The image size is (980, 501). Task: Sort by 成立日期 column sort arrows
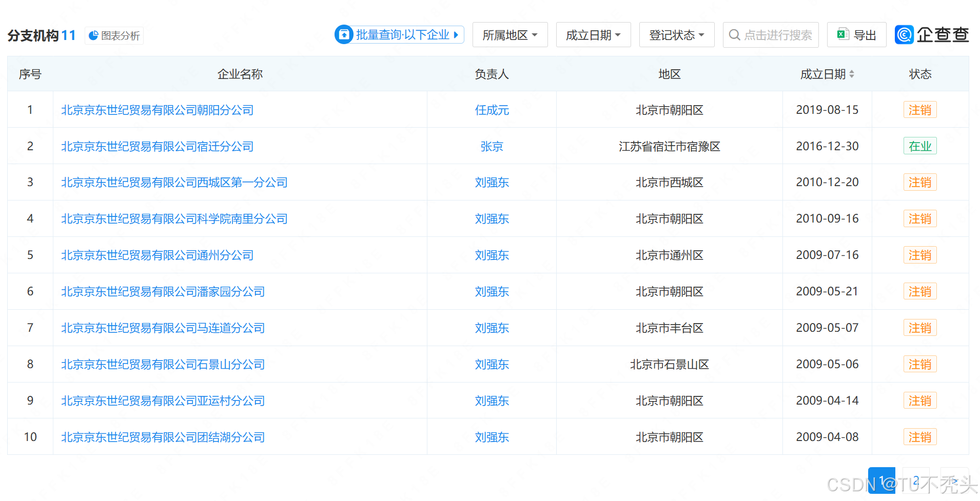pyautogui.click(x=852, y=74)
